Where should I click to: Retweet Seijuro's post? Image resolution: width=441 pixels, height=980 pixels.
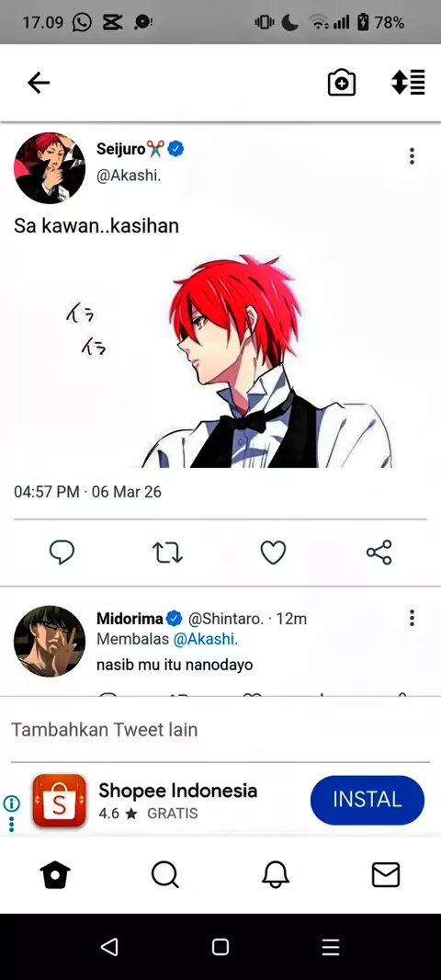click(x=167, y=553)
